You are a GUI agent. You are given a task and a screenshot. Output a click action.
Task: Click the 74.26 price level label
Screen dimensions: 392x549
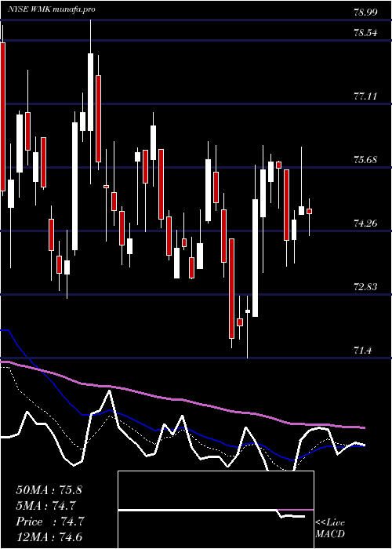pyautogui.click(x=365, y=223)
